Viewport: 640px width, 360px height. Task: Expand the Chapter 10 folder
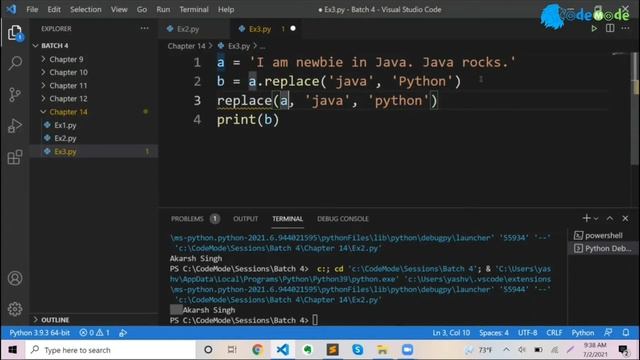point(68,72)
